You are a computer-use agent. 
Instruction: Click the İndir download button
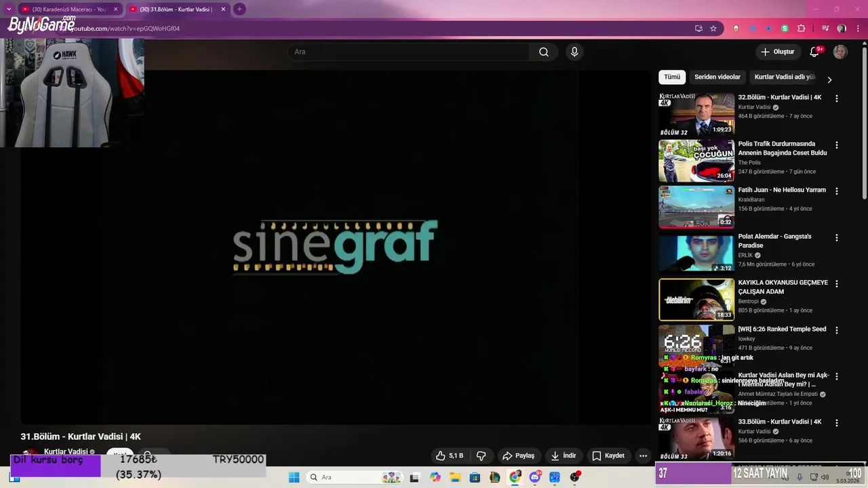564,456
